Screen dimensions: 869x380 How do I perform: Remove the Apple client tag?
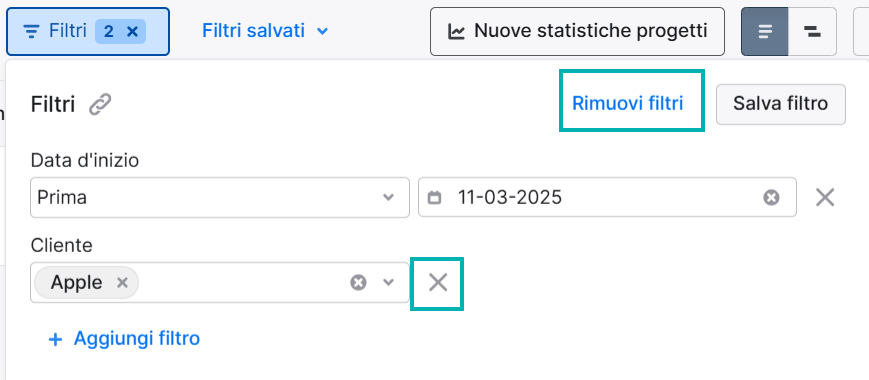point(122,283)
